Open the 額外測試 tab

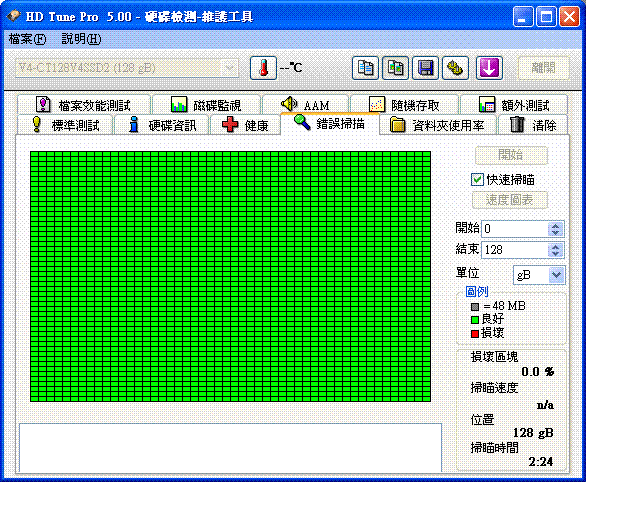click(x=514, y=105)
